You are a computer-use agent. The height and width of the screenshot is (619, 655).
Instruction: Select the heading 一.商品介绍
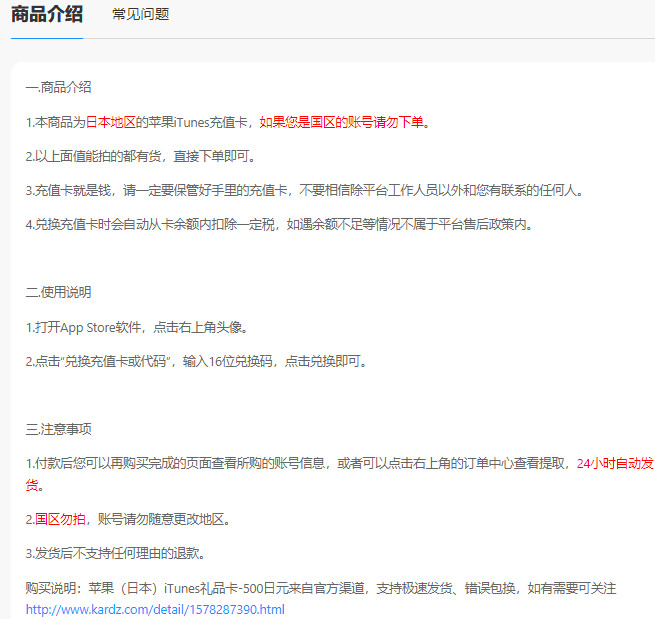point(58,87)
